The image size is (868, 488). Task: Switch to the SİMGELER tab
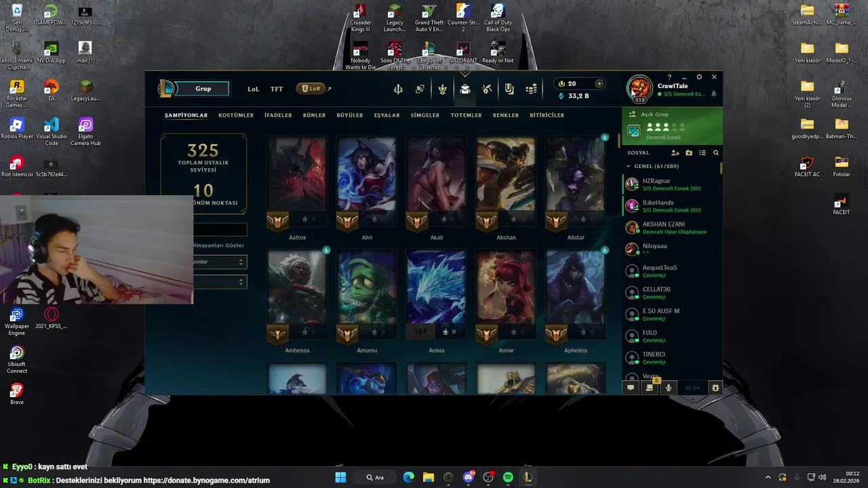(425, 115)
